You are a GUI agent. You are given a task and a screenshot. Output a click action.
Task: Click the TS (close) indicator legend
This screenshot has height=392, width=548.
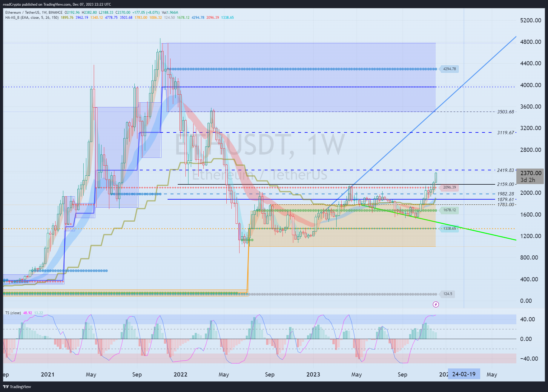(13, 313)
